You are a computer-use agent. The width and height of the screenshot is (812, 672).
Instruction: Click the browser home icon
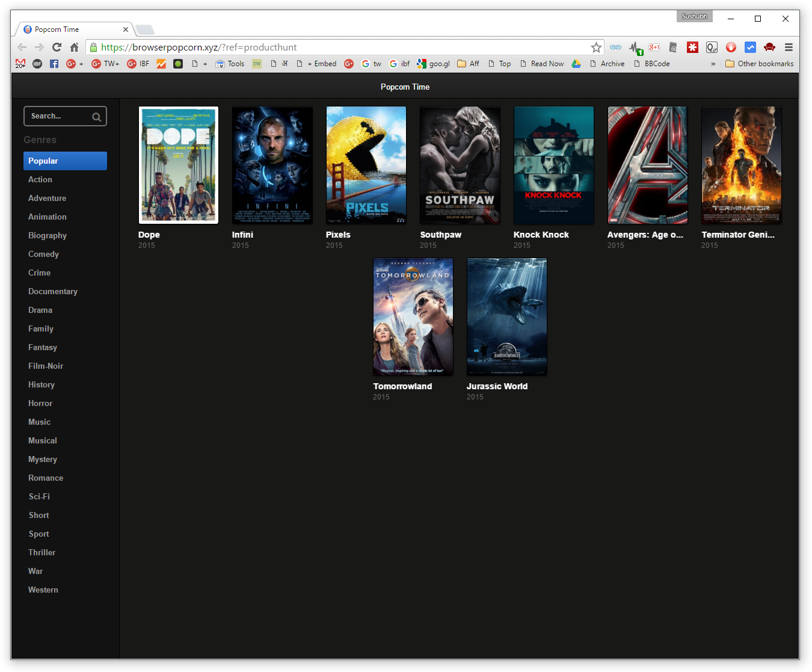click(75, 48)
